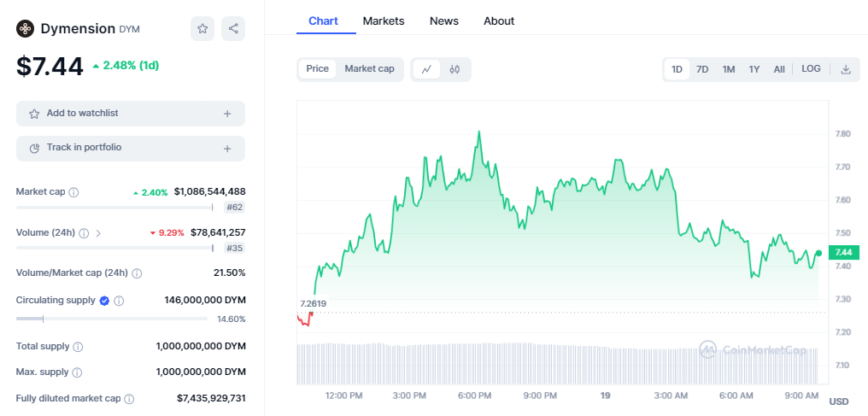Download chart data with the download icon
This screenshot has height=416, width=868.
[845, 69]
